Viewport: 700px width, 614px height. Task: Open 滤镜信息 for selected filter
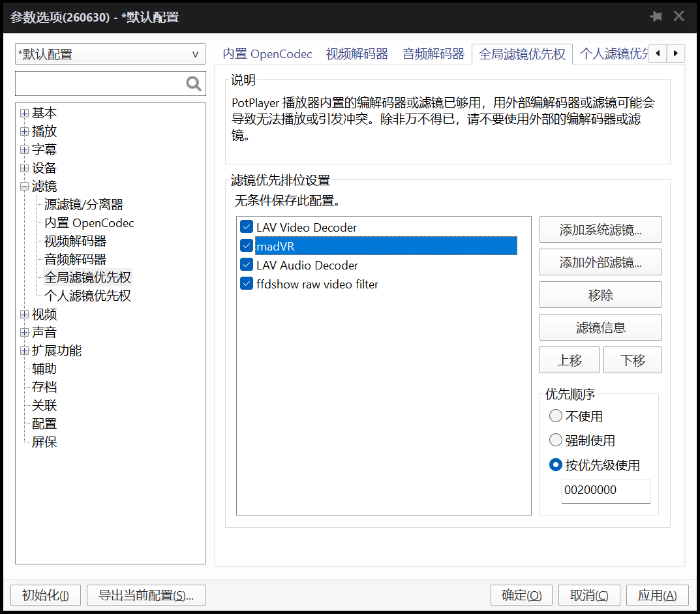600,328
